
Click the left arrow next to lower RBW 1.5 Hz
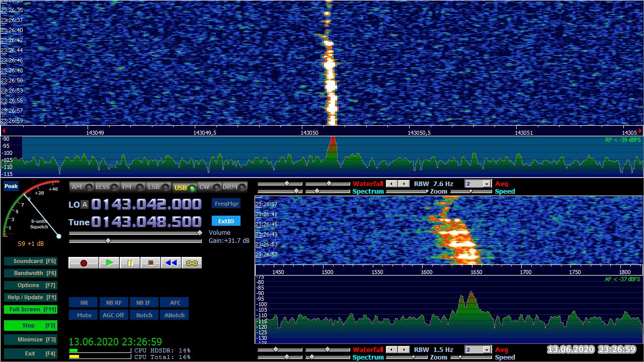(x=392, y=350)
